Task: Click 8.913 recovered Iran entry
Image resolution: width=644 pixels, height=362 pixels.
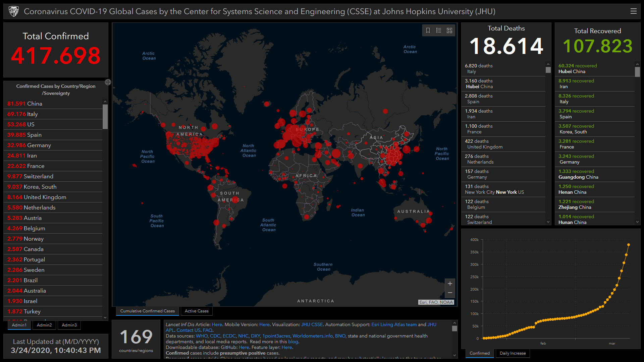Action: [595, 84]
